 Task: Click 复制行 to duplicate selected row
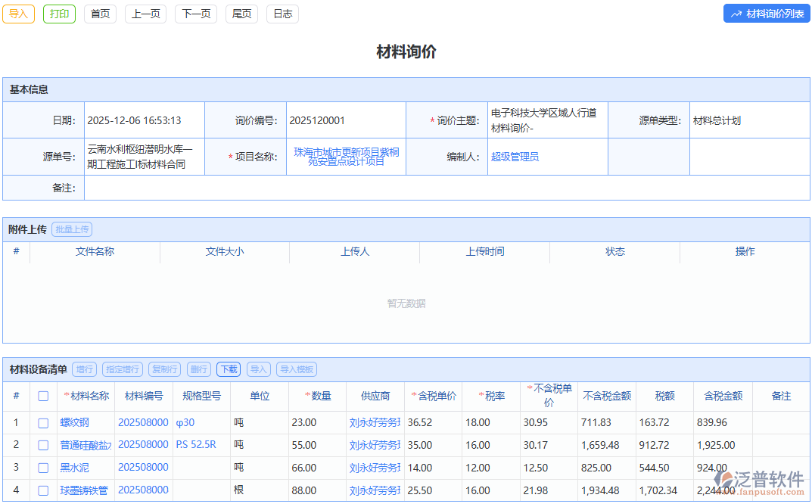(x=164, y=369)
